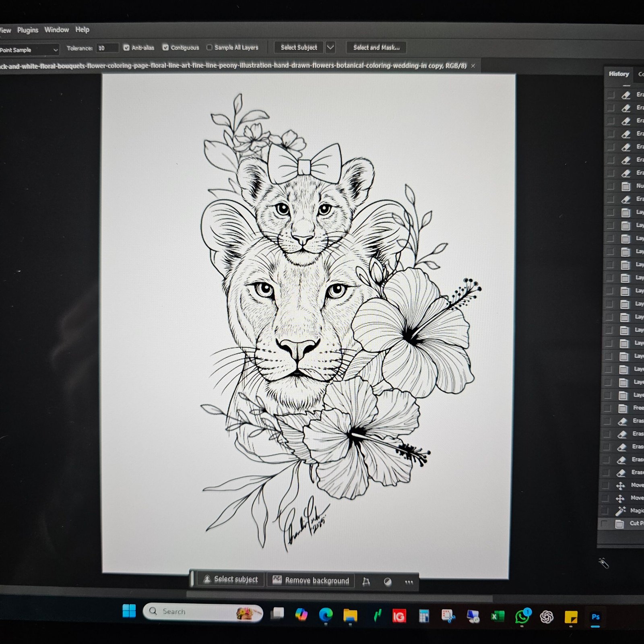The height and width of the screenshot is (644, 644).
Task: Open Microsoft Edge from the taskbar
Action: [x=326, y=615]
